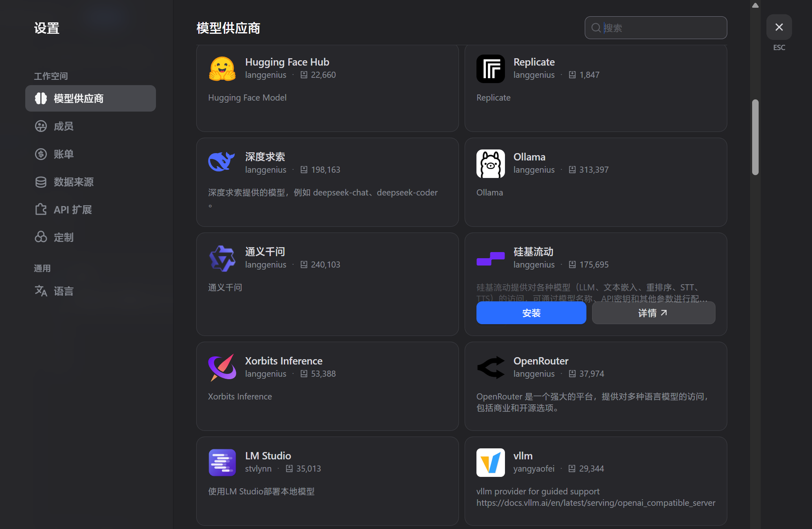This screenshot has width=812, height=529.
Task: Open the 成员 members settings section
Action: 64,126
